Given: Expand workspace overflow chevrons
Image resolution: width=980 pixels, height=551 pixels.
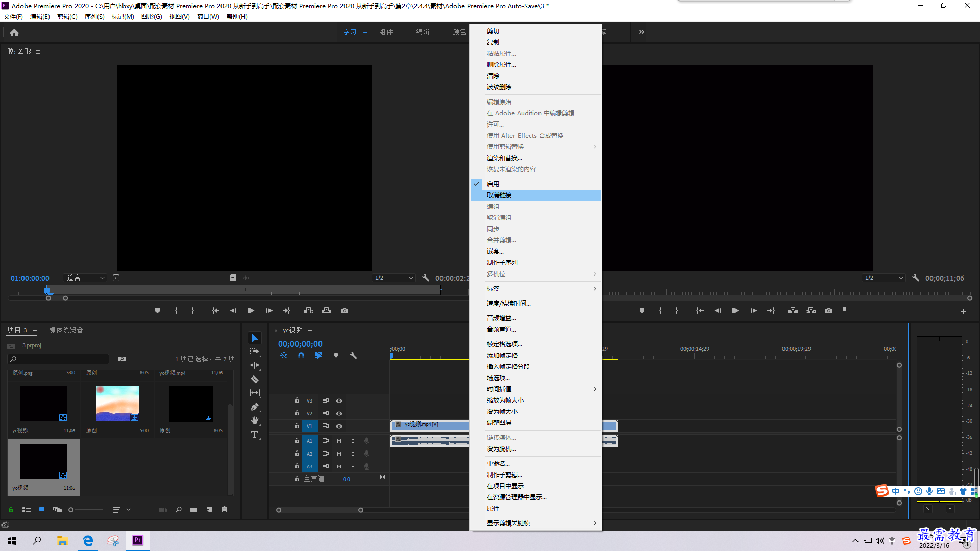Looking at the screenshot, I should [x=642, y=32].
